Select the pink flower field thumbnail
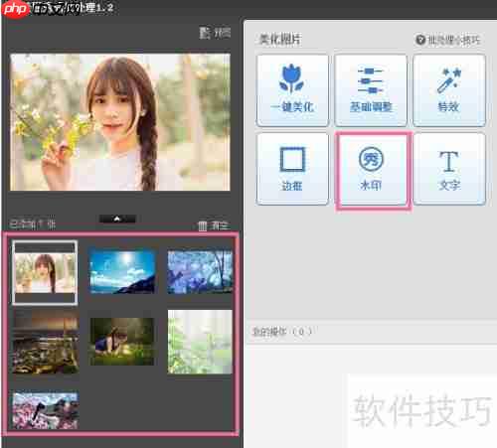The image size is (497, 448). click(x=46, y=410)
